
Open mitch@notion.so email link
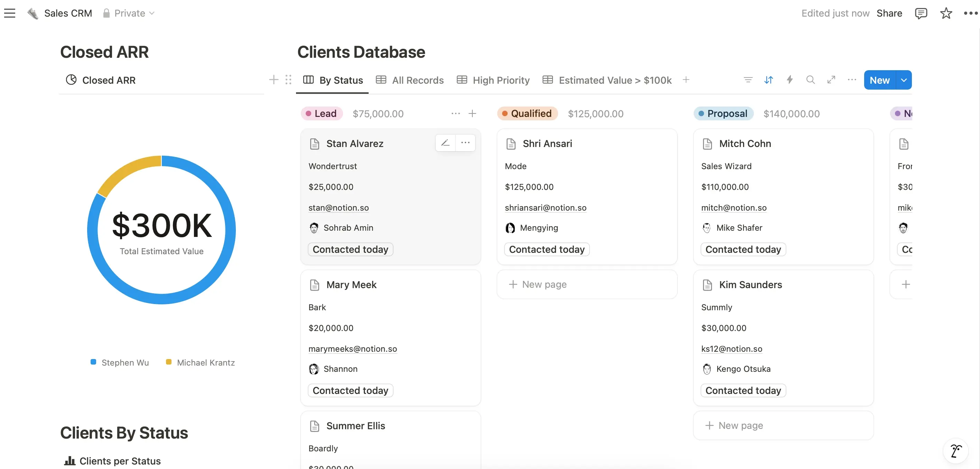click(733, 208)
